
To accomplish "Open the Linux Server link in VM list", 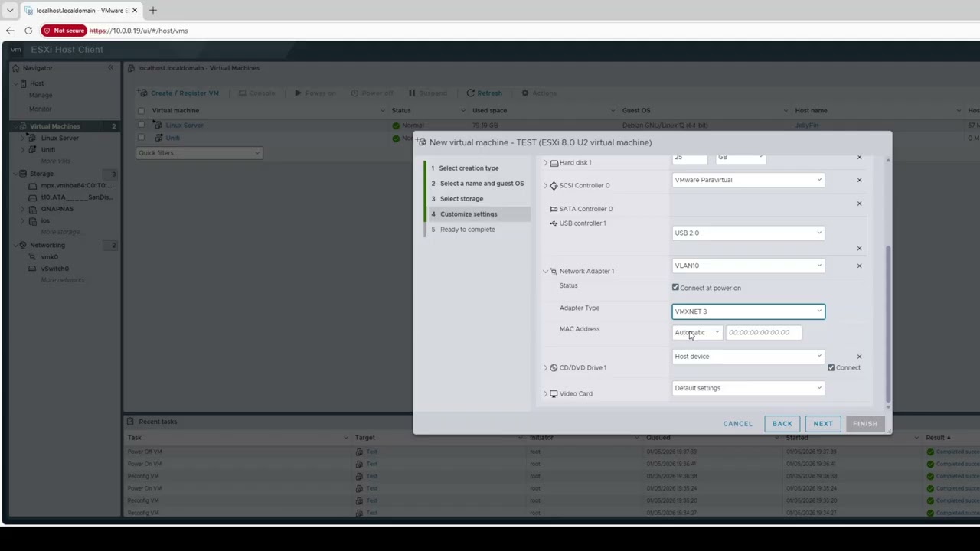I will 185,125.
